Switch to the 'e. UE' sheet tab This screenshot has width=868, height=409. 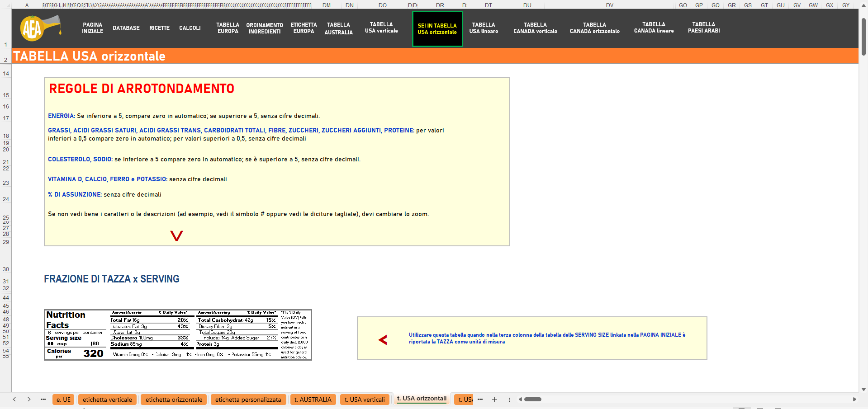coord(64,400)
